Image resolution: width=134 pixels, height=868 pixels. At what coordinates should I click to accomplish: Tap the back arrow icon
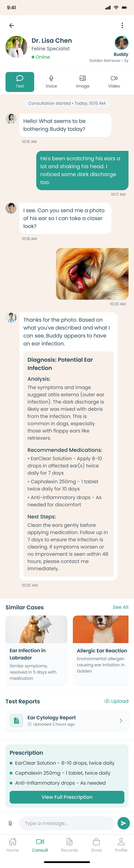[12, 26]
